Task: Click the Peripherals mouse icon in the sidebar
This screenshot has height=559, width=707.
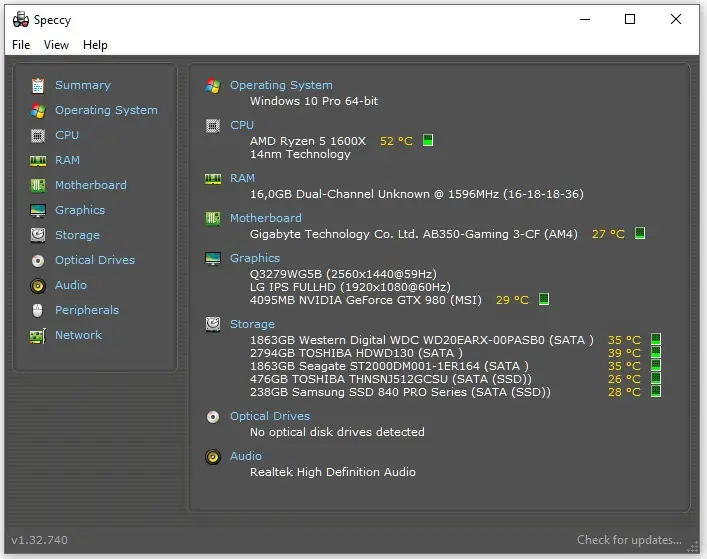Action: click(38, 311)
